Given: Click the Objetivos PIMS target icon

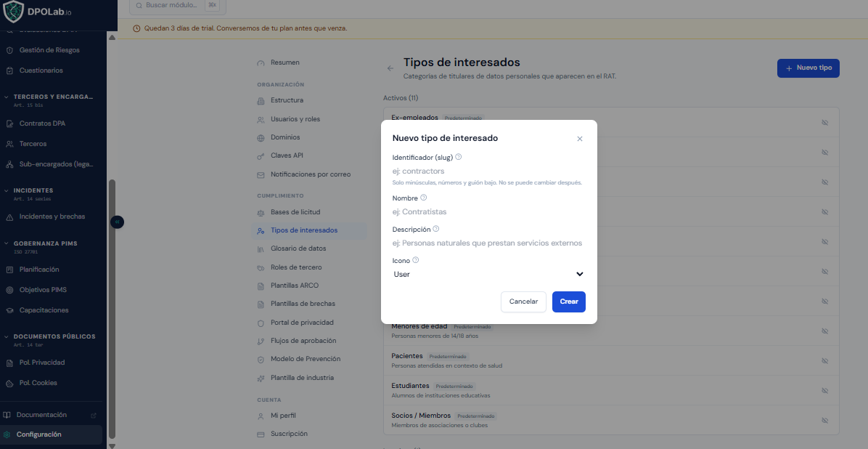Looking at the screenshot, I should tap(9, 290).
